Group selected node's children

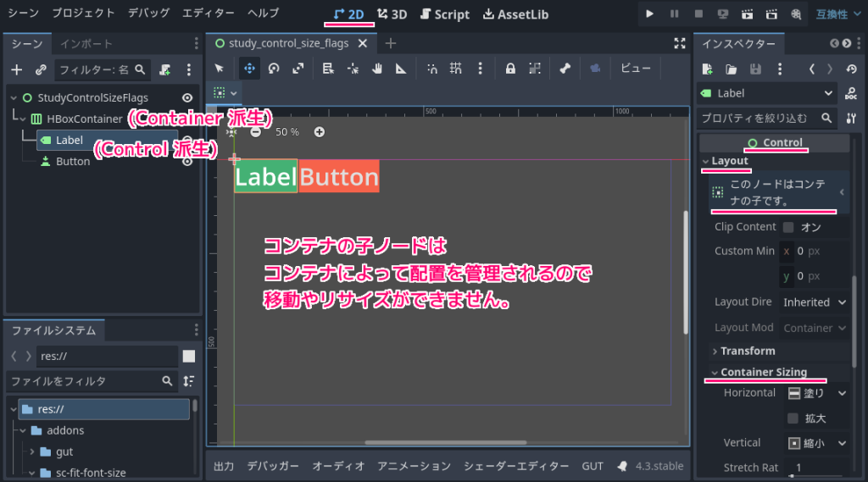point(535,69)
